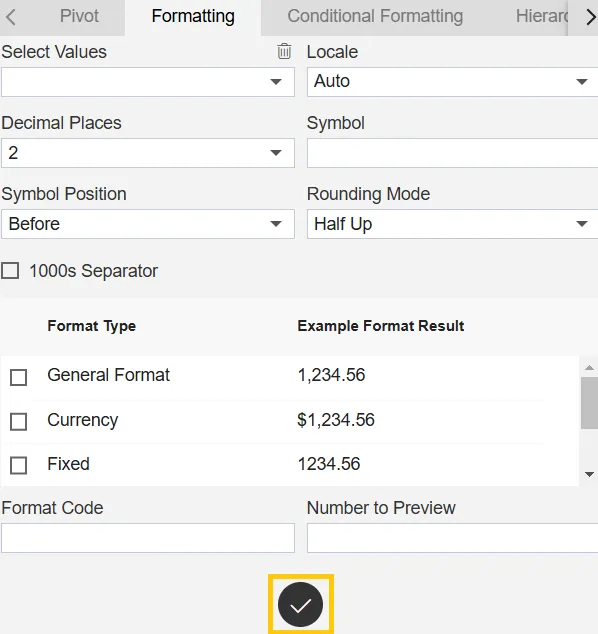Go to previous tabs with left arrow
Image resolution: width=598 pixels, height=634 pixels.
[11, 17]
